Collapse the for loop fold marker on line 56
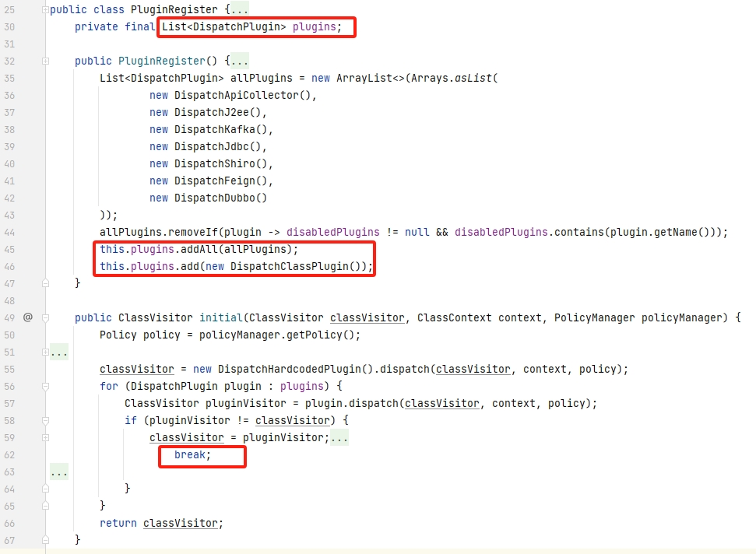 pos(46,386)
